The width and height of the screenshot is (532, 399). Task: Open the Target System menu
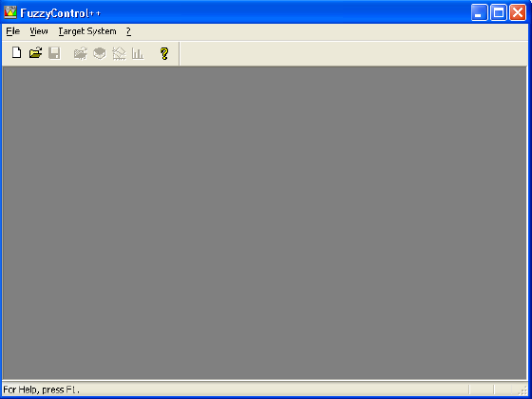pos(87,31)
